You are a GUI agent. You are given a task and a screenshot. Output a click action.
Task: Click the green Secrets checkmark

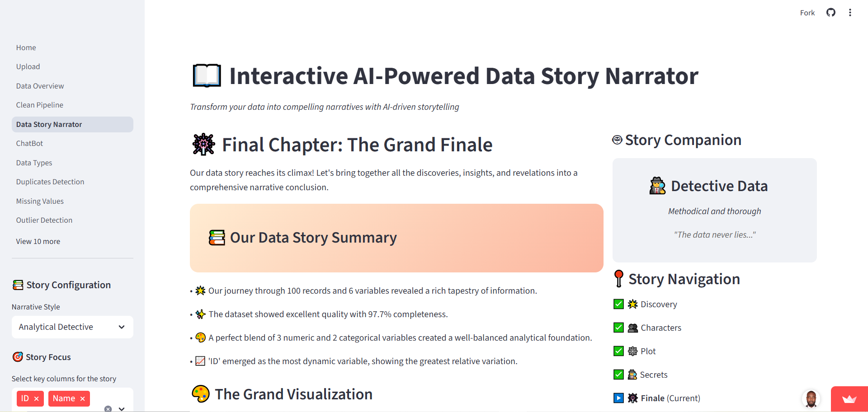(x=618, y=375)
